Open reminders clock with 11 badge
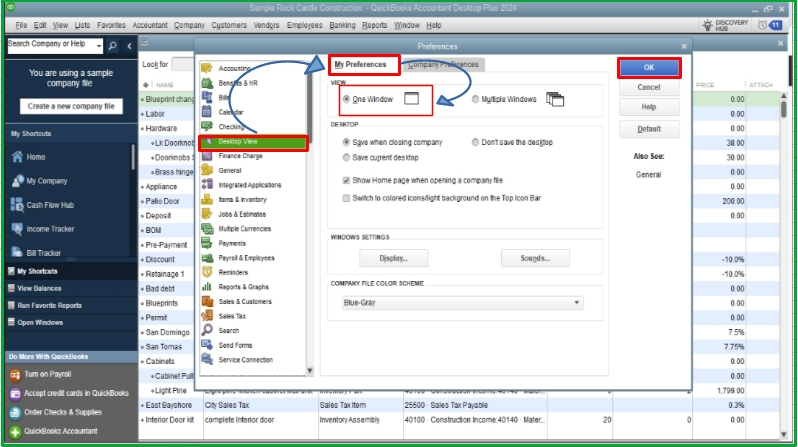Screen dimensions: 798x447 click(x=770, y=25)
